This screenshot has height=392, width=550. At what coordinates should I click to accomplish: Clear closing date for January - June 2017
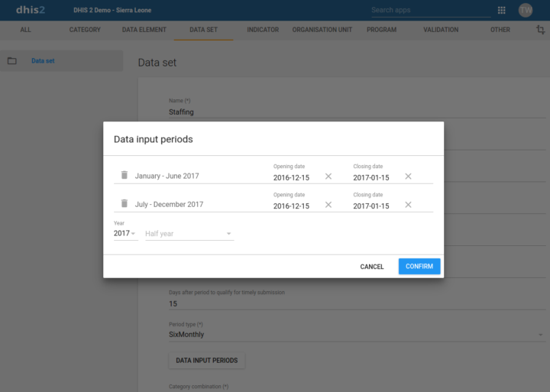point(408,177)
